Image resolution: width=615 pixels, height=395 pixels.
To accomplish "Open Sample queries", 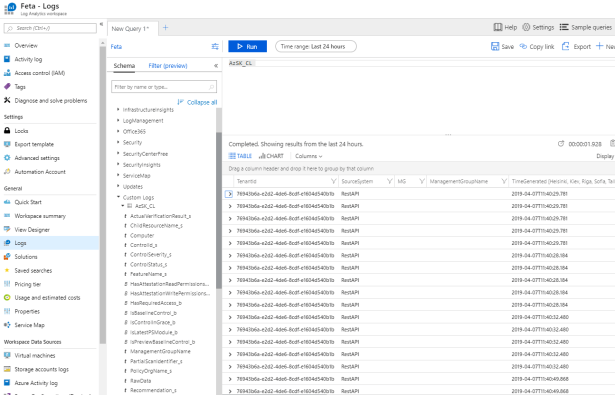I will (586, 27).
